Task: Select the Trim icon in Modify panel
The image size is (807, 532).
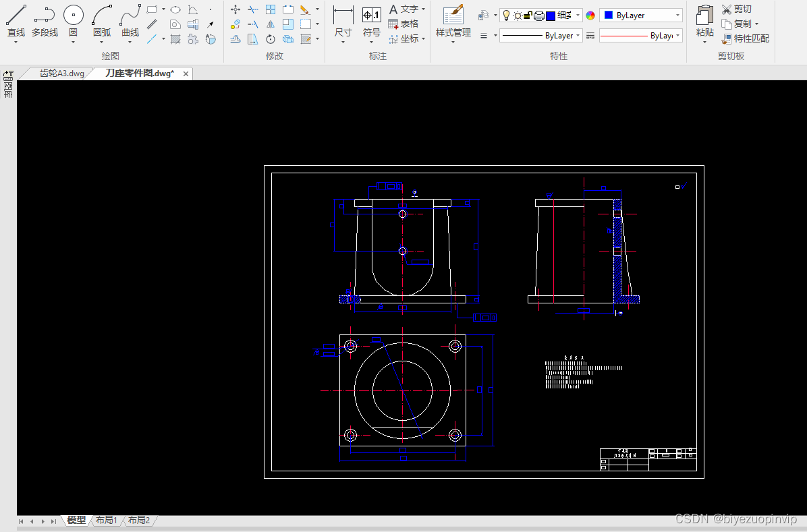Action: point(253,9)
